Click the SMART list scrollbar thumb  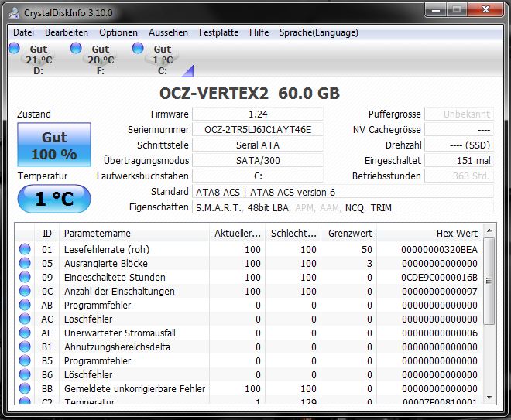(489, 281)
